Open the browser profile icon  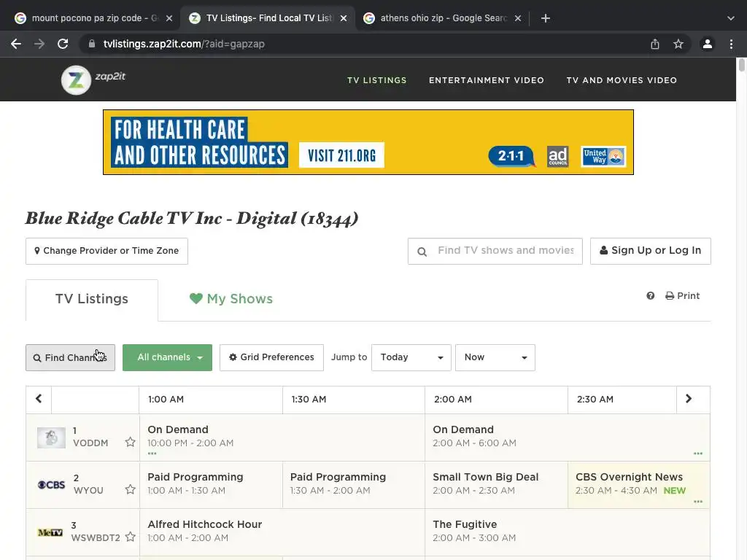[x=708, y=44]
